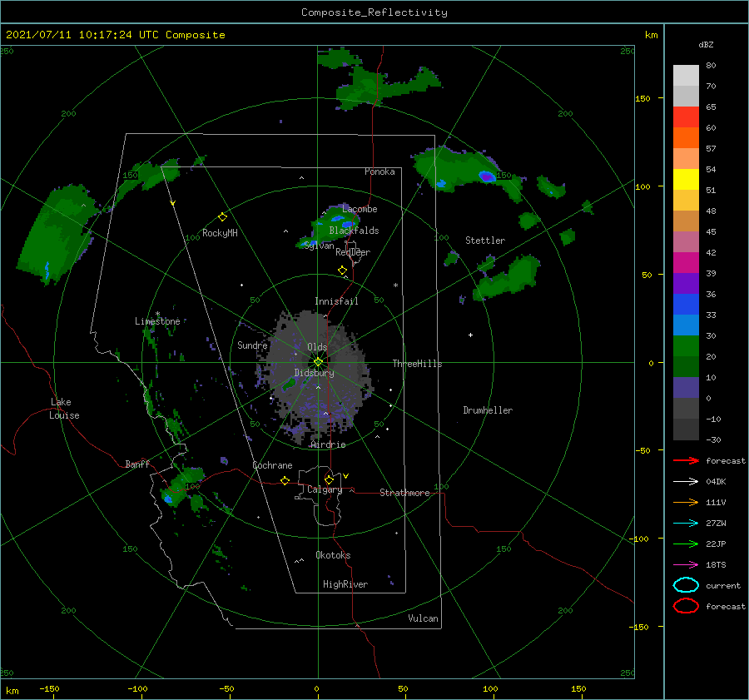Click the magenta 18TS arrow legend icon
The image size is (749, 700).
tap(686, 565)
